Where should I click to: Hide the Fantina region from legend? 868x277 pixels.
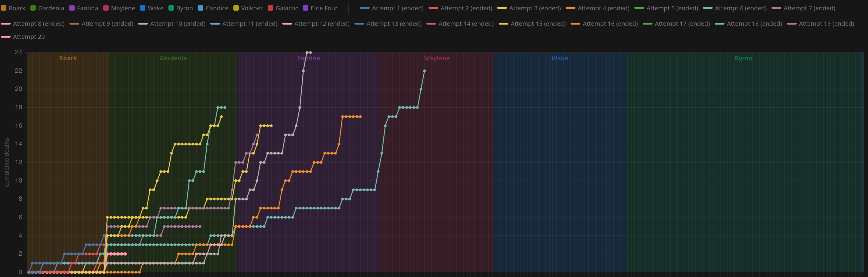pos(83,8)
